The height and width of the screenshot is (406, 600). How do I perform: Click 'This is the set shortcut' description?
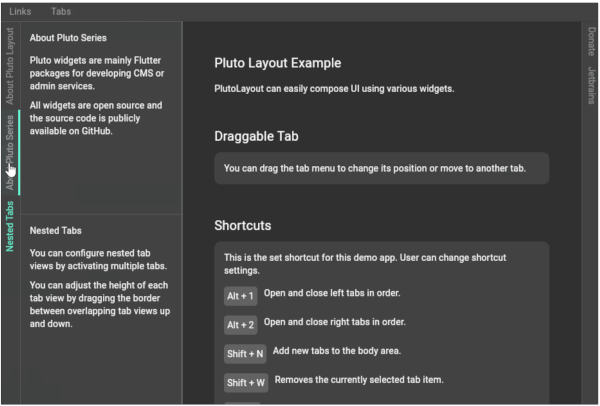point(365,264)
